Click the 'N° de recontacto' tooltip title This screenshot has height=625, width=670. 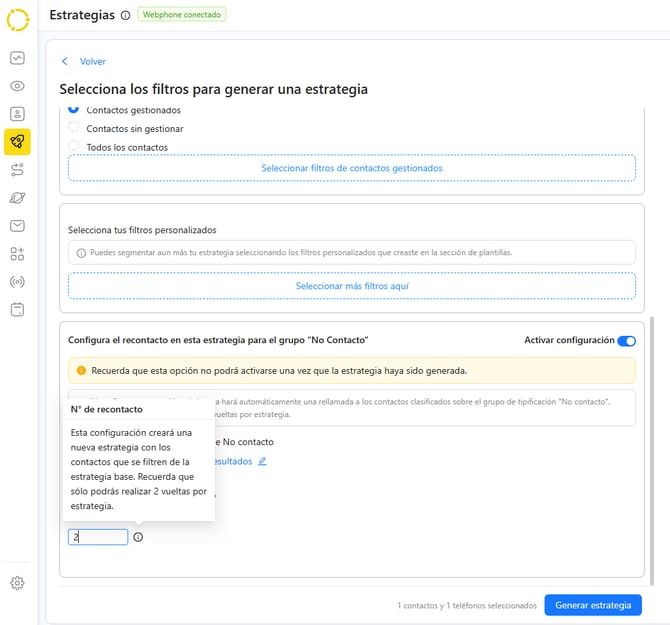106,409
